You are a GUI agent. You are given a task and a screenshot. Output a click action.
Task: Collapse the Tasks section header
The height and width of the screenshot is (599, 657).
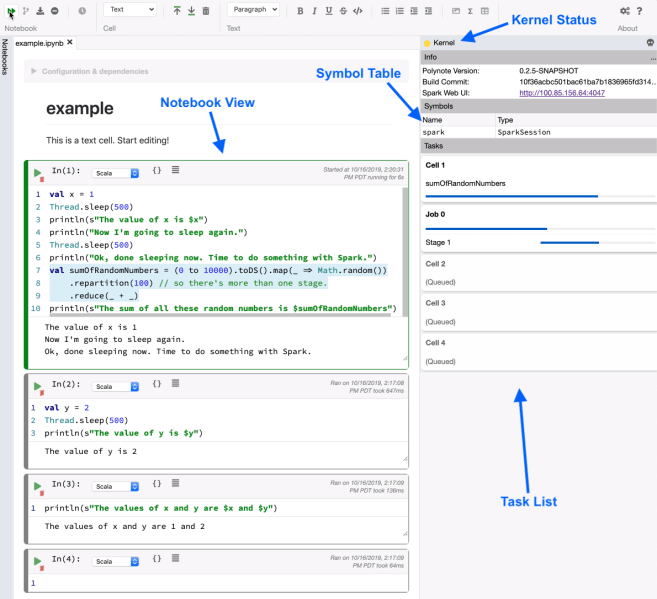pyautogui.click(x=538, y=146)
